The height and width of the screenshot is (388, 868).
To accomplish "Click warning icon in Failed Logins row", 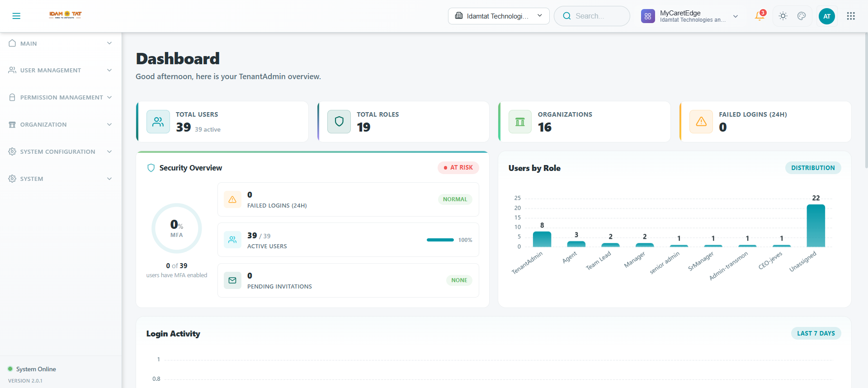I will tap(232, 199).
